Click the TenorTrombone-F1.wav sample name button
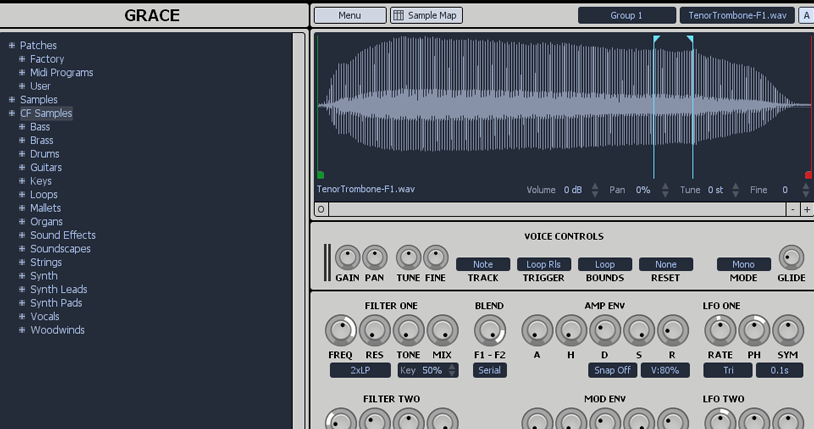 coord(737,16)
